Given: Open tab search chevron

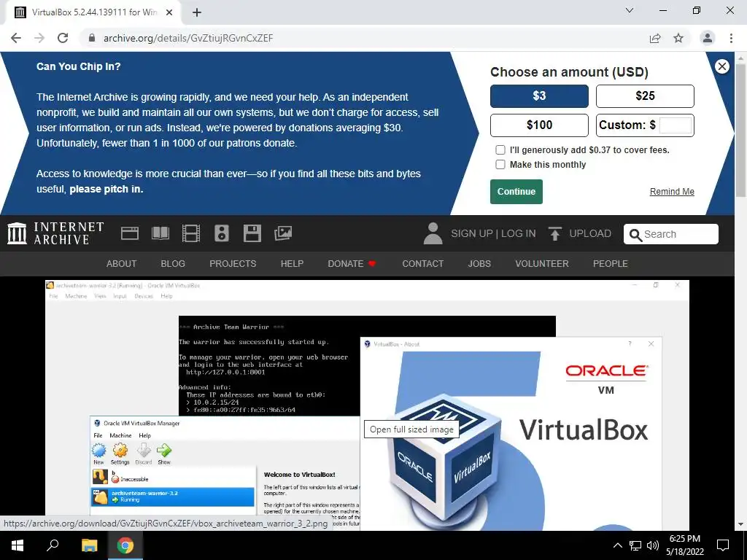Looking at the screenshot, I should [x=630, y=10].
